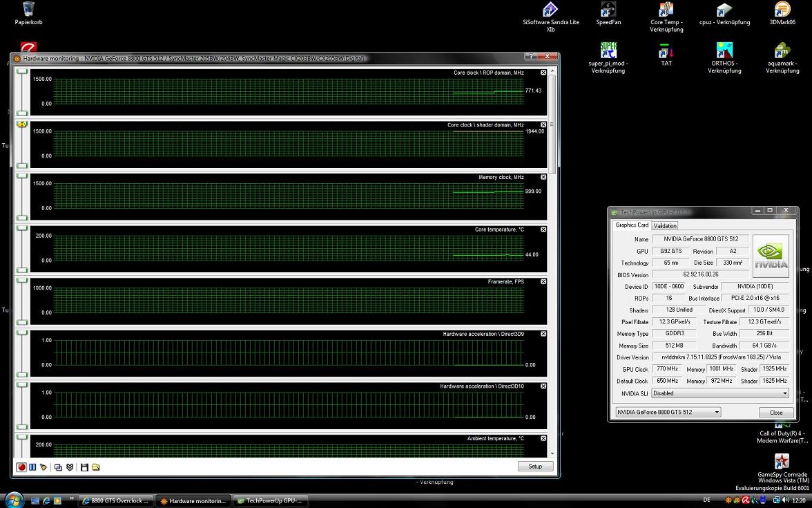Image resolution: width=812 pixels, height=508 pixels.
Task: Close the Framerate FPS graph
Action: pos(543,281)
